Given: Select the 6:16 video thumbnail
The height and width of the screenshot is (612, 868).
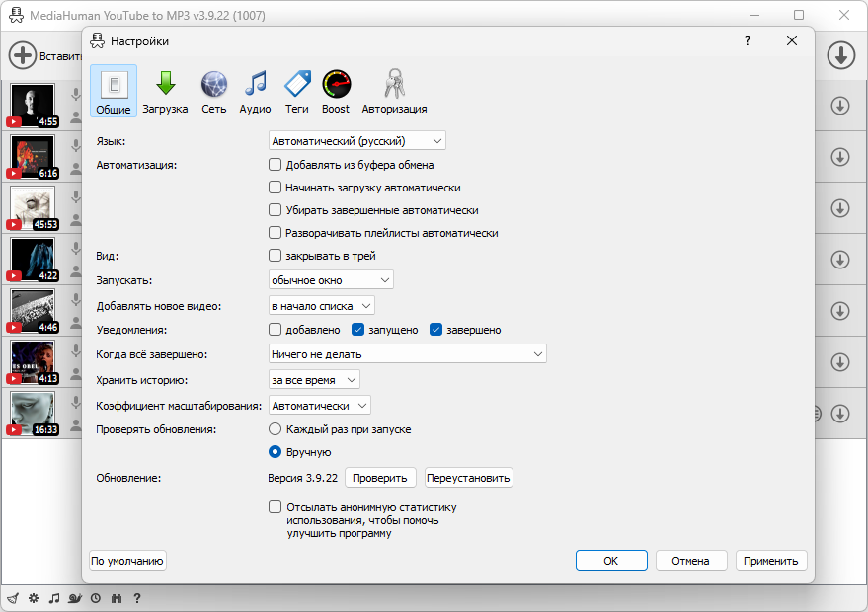Looking at the screenshot, I should pos(33,157).
